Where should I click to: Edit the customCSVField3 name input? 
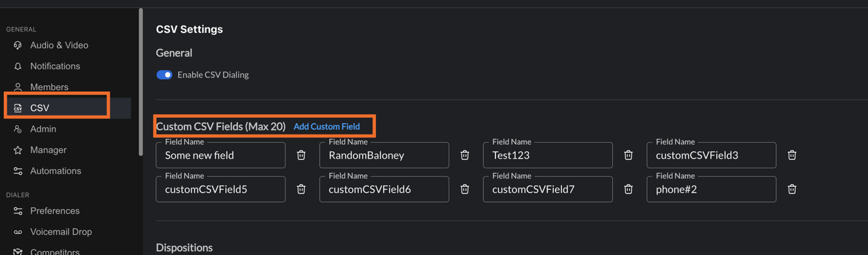(711, 155)
